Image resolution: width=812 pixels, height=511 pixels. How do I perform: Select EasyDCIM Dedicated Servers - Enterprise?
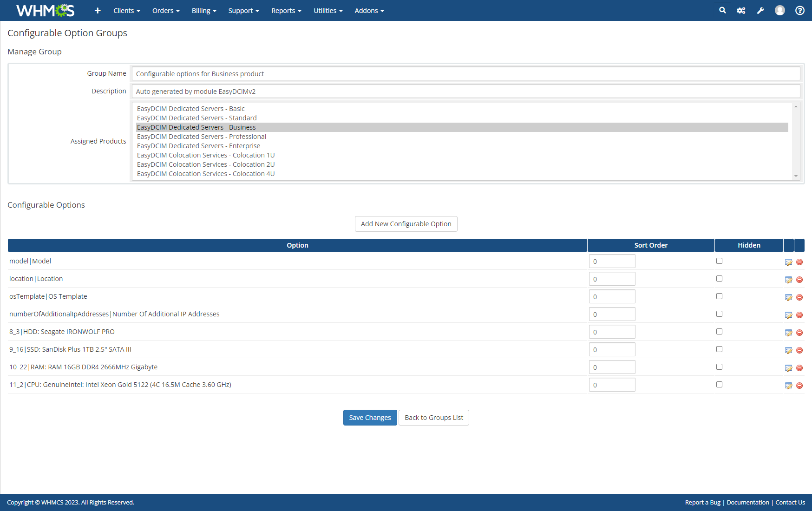pos(462,146)
